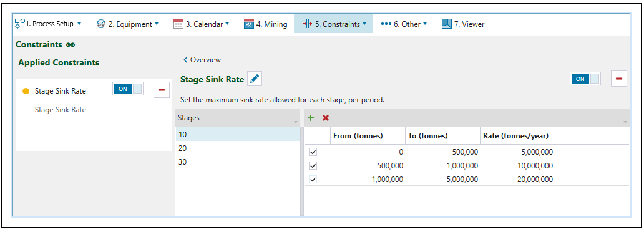
Task: Click the To value 1,000,000 in second row
Action: (x=442, y=165)
